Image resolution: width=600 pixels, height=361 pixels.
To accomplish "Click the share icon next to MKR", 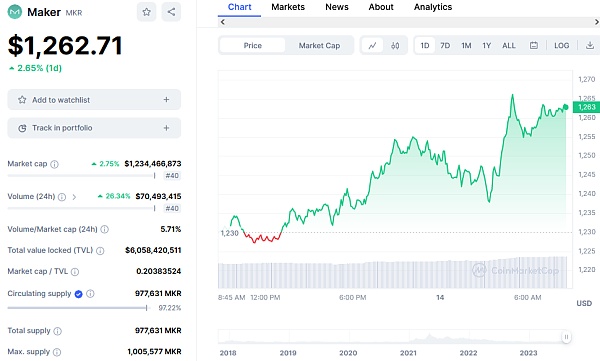I will (171, 12).
